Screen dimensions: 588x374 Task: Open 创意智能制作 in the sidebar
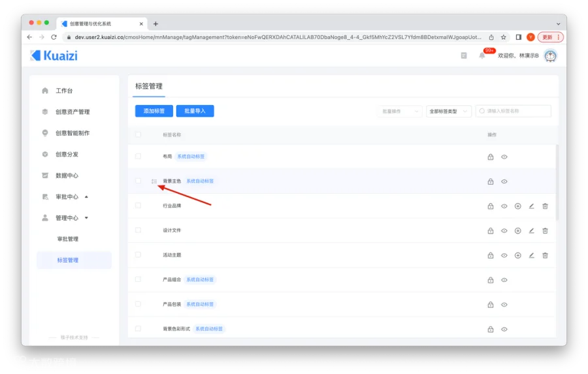(73, 133)
